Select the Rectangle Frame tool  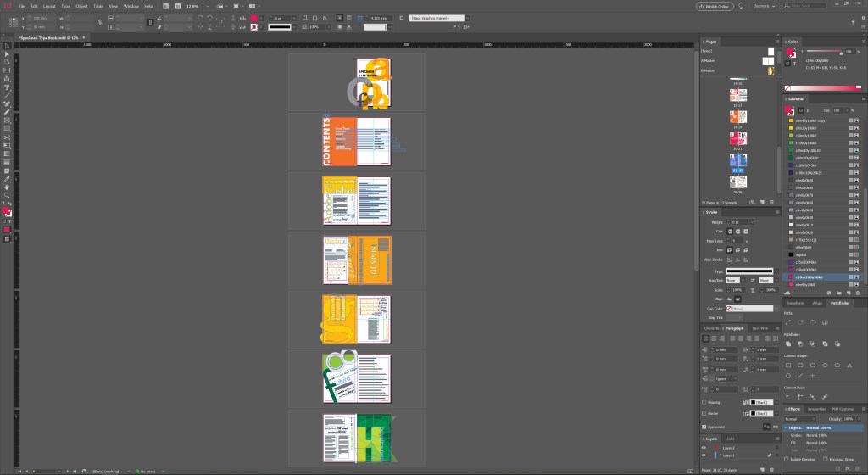tap(7, 120)
